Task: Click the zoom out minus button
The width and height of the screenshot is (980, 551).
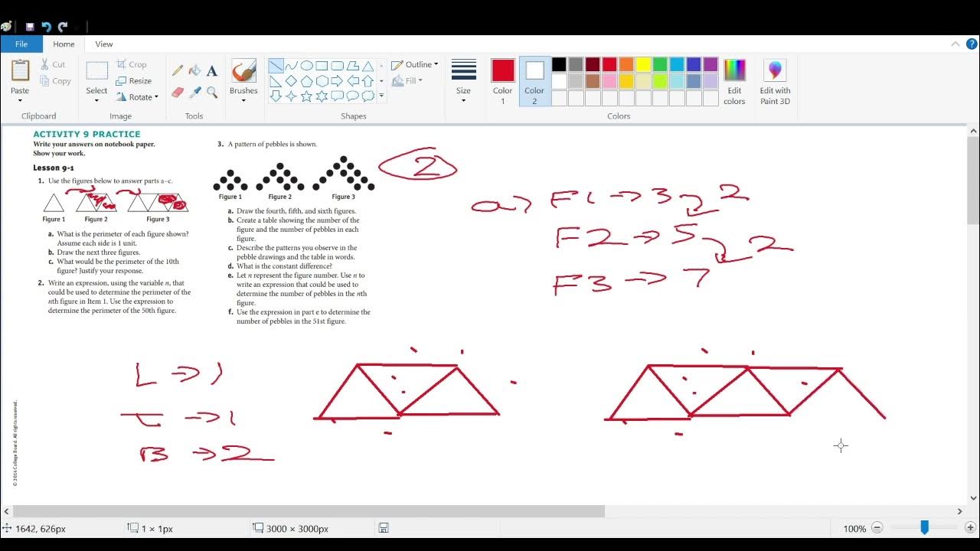Action: [x=877, y=528]
